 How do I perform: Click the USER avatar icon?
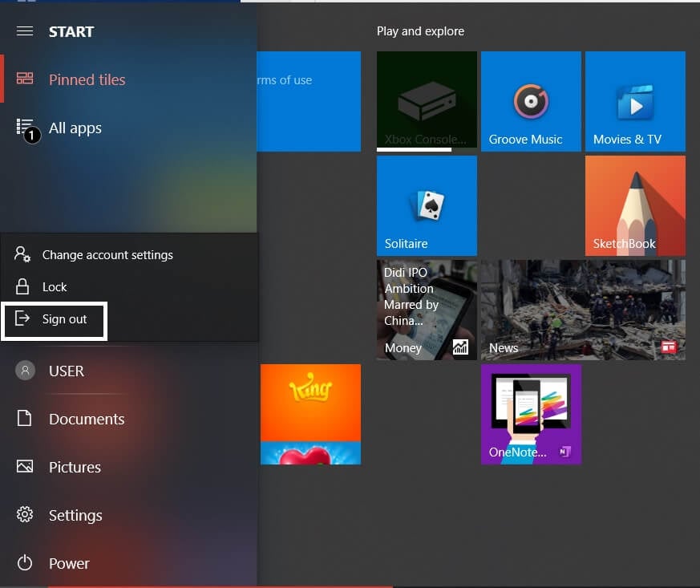point(25,371)
